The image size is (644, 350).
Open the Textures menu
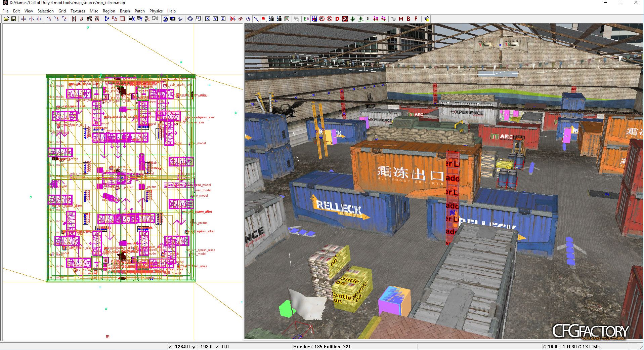point(78,11)
